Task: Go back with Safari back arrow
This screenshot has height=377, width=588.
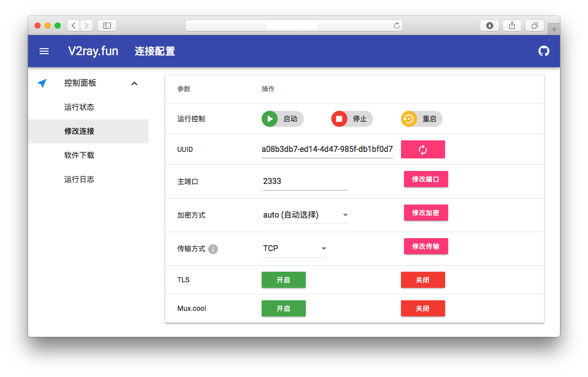Action: click(x=74, y=26)
